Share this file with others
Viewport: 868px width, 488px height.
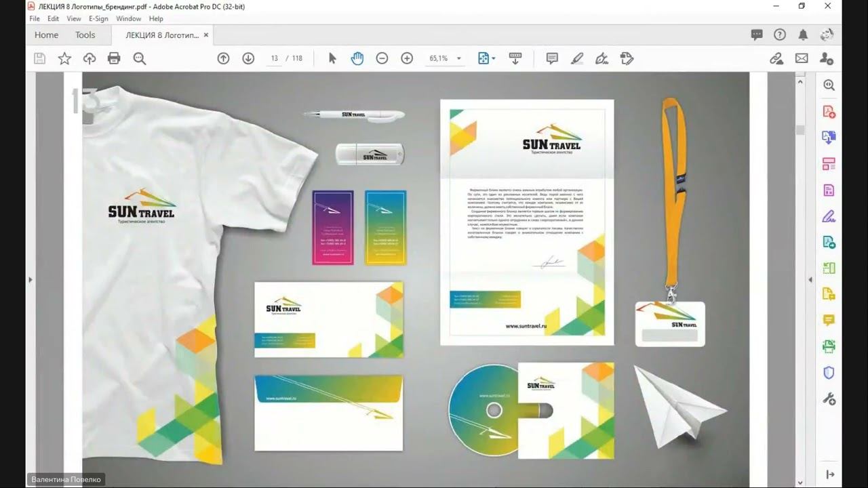pos(827,58)
